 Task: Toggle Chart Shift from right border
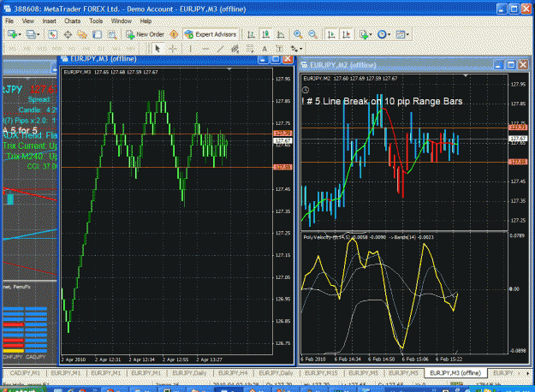346,34
